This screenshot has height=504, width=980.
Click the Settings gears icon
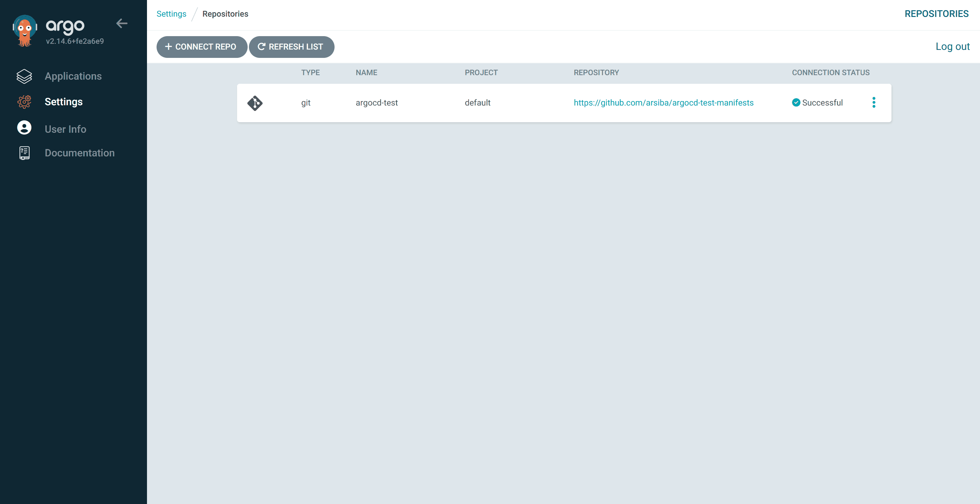(24, 102)
